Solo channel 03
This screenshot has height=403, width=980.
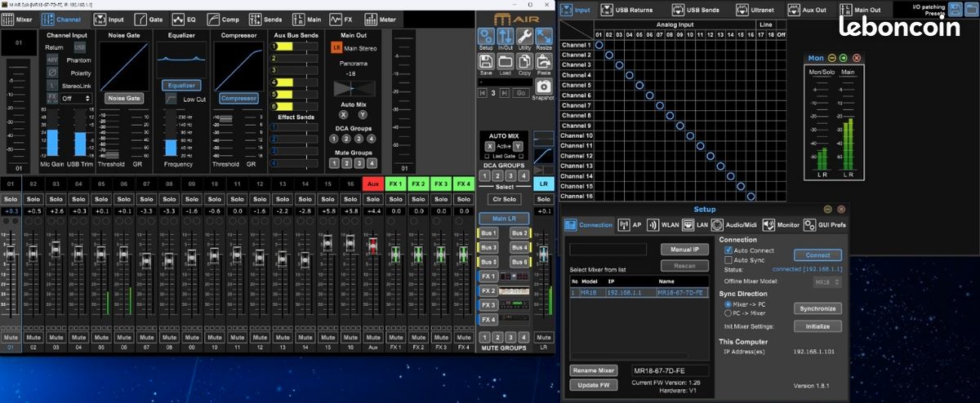click(x=56, y=199)
